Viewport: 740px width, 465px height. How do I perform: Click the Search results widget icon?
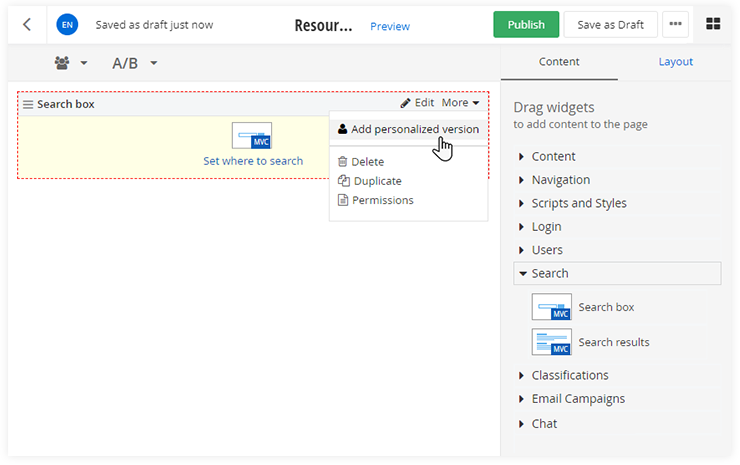(x=552, y=342)
